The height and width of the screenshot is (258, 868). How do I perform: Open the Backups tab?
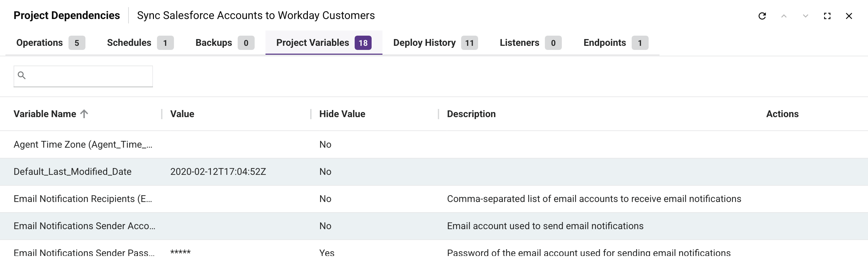(x=225, y=43)
